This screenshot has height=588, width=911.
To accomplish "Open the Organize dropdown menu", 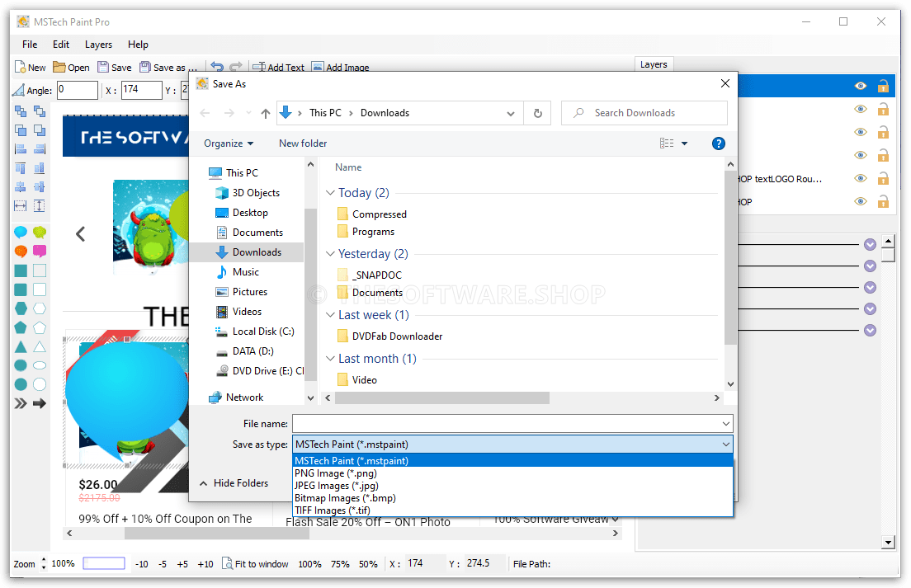I will point(229,143).
